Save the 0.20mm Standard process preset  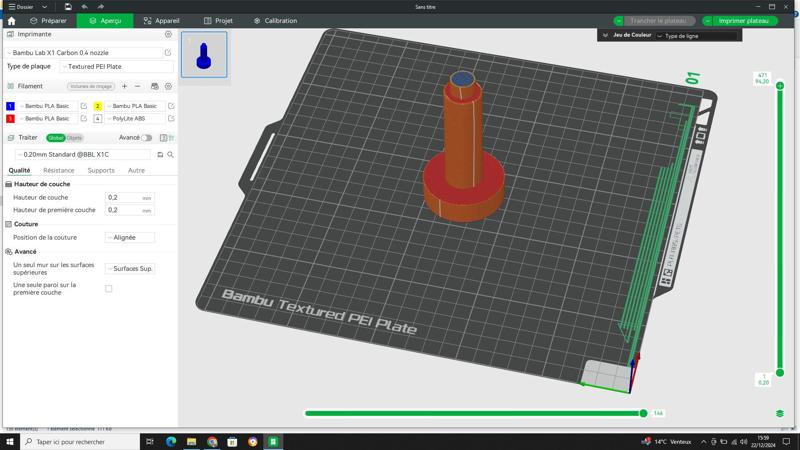[x=160, y=155]
